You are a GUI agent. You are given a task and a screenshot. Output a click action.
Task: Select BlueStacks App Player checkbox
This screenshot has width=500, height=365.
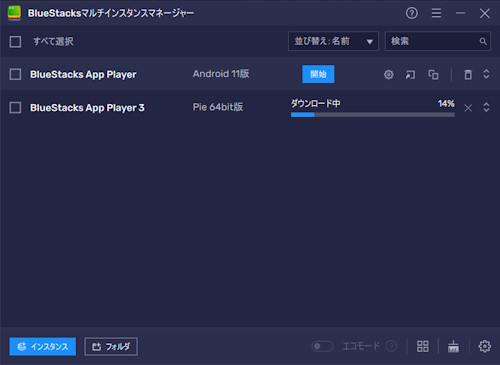point(15,74)
